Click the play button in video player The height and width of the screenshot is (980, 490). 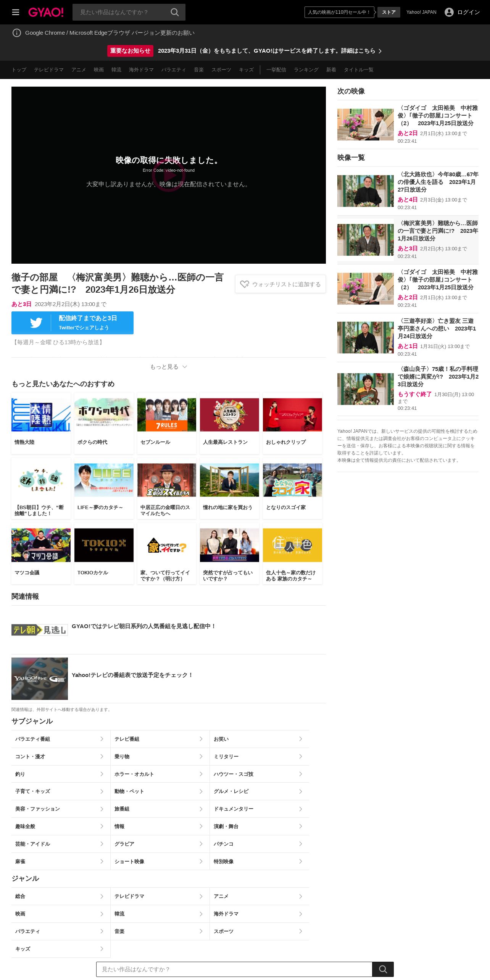click(x=168, y=175)
